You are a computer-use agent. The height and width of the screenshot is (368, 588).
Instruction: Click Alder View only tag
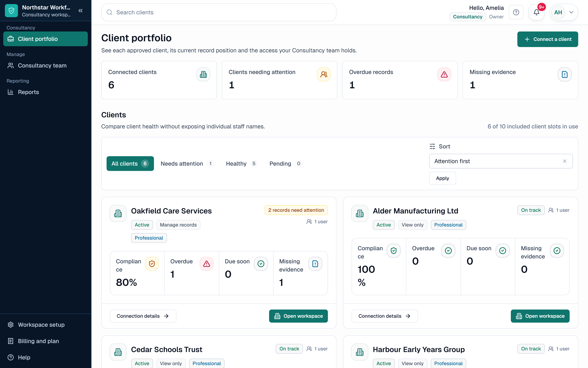[413, 225]
